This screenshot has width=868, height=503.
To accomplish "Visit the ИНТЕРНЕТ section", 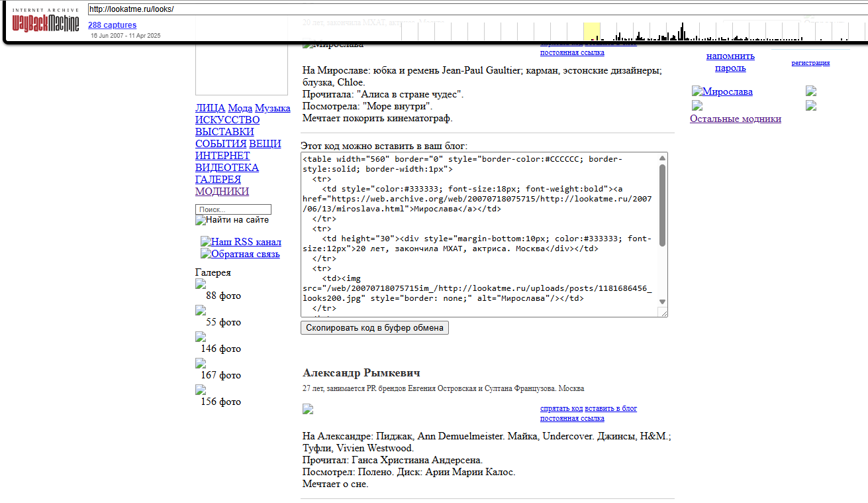I will (222, 156).
